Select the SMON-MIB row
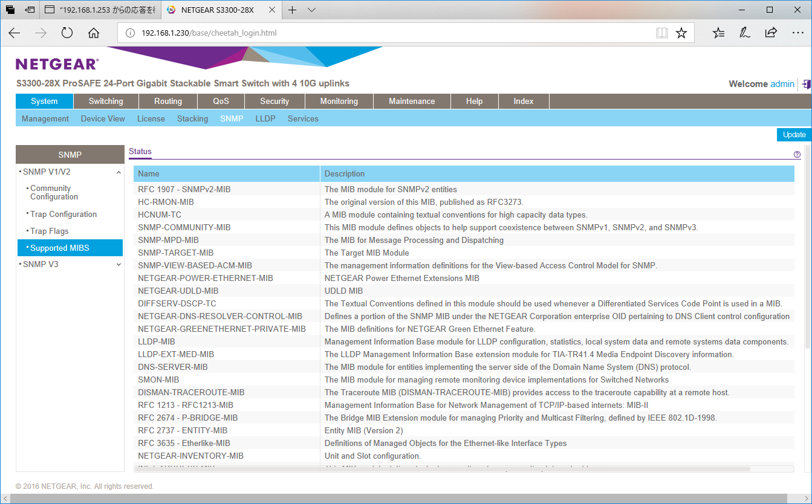This screenshot has height=504, width=812. (x=464, y=380)
